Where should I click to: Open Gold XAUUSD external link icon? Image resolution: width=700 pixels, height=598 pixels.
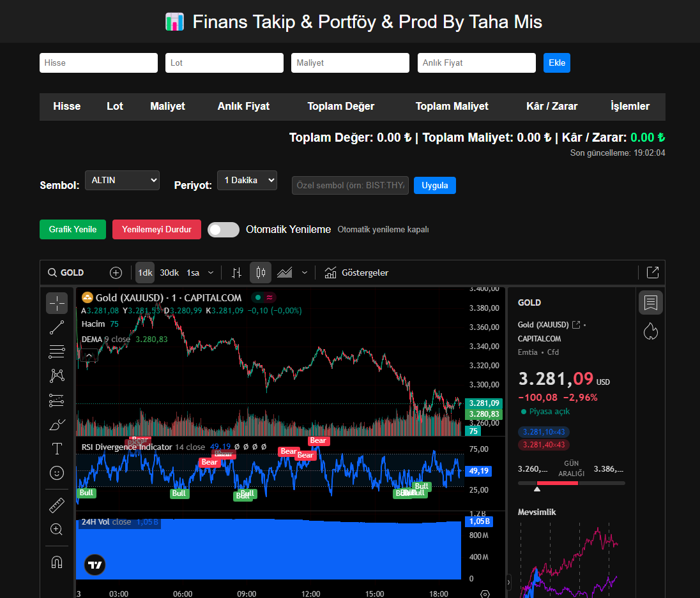pyautogui.click(x=576, y=325)
